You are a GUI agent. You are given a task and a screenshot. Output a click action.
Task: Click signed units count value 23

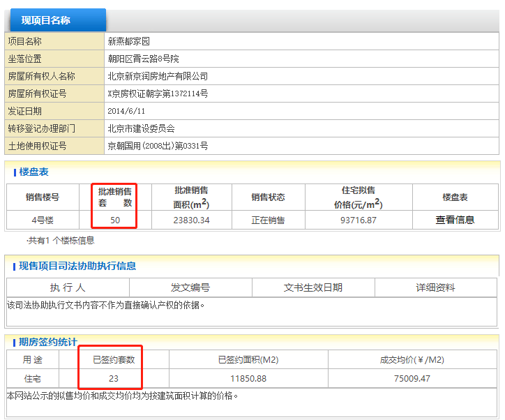pos(114,378)
